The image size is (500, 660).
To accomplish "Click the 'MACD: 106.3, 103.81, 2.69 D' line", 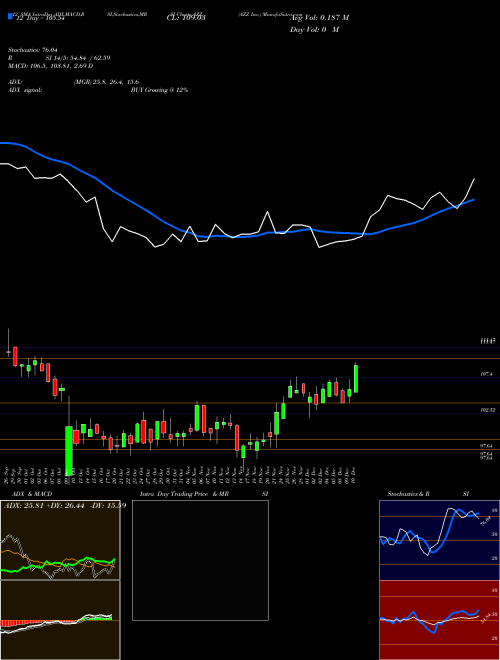I will (x=51, y=66).
